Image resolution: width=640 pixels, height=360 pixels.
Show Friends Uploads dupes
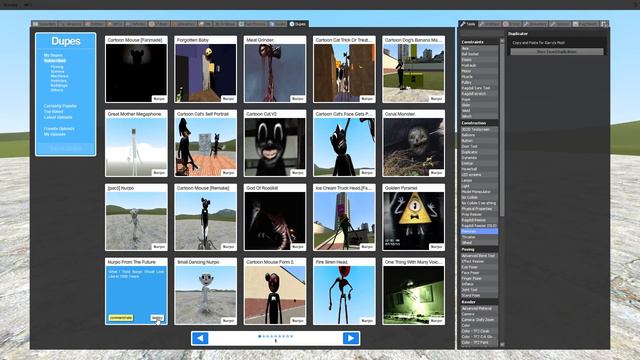pyautogui.click(x=59, y=129)
